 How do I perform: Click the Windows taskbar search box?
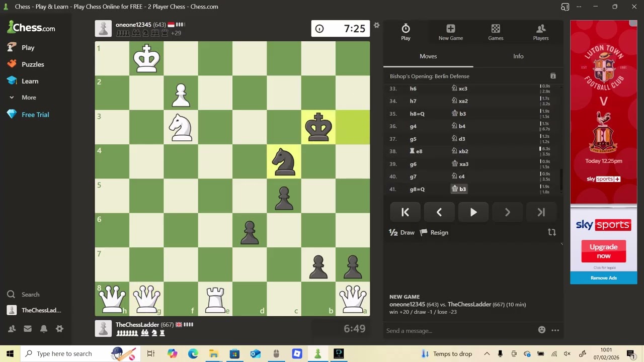[x=80, y=353]
